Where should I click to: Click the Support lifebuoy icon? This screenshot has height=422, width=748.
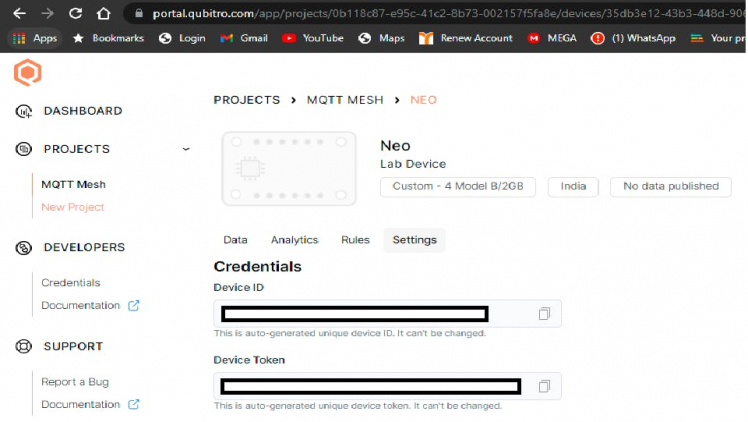(x=23, y=347)
